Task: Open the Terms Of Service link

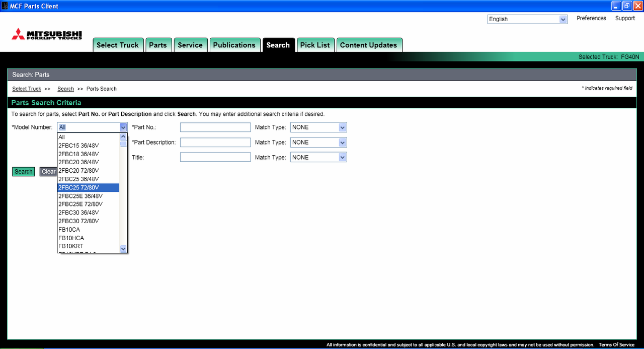Action: [616, 345]
